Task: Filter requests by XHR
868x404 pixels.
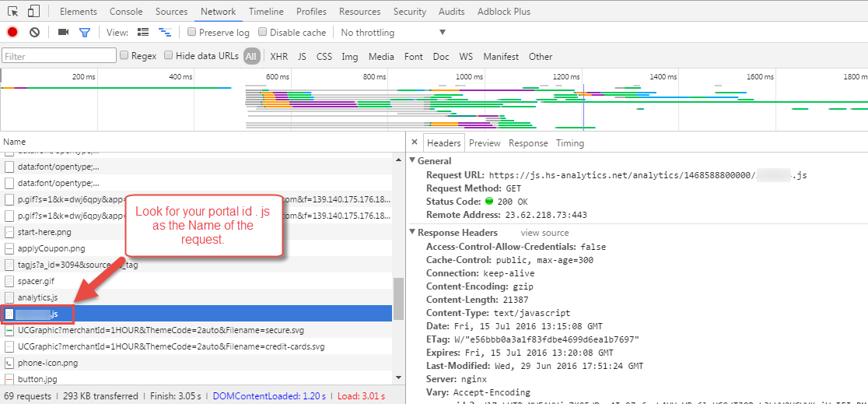Action: [279, 57]
